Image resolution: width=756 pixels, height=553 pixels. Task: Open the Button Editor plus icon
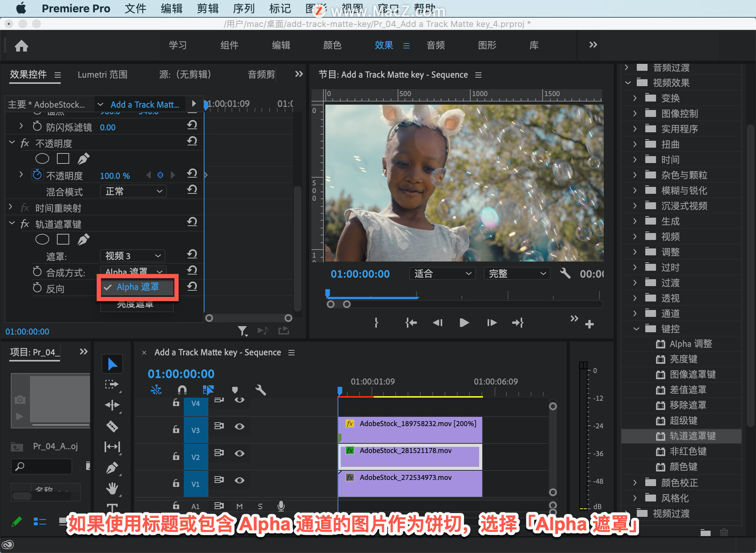tap(589, 324)
